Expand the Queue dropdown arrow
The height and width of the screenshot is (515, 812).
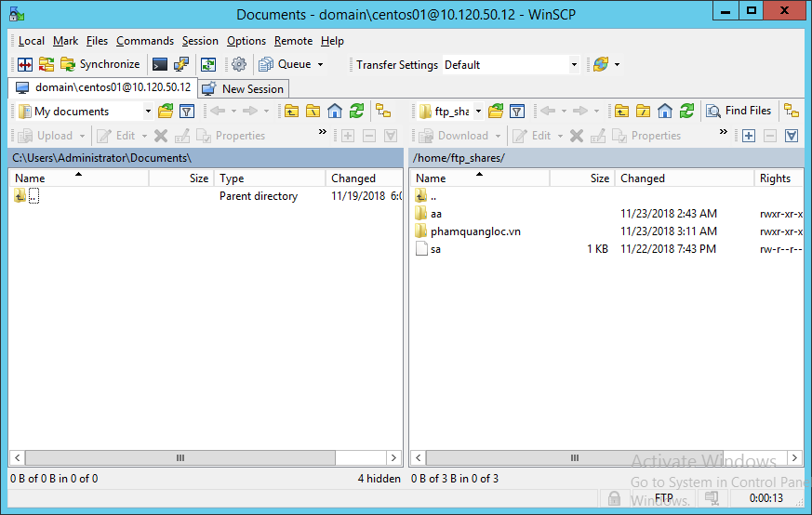321,65
